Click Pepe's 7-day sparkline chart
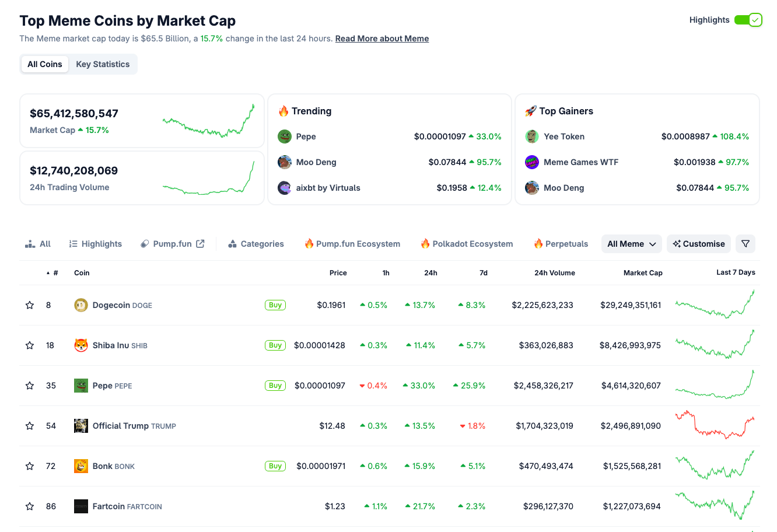 [x=714, y=385]
